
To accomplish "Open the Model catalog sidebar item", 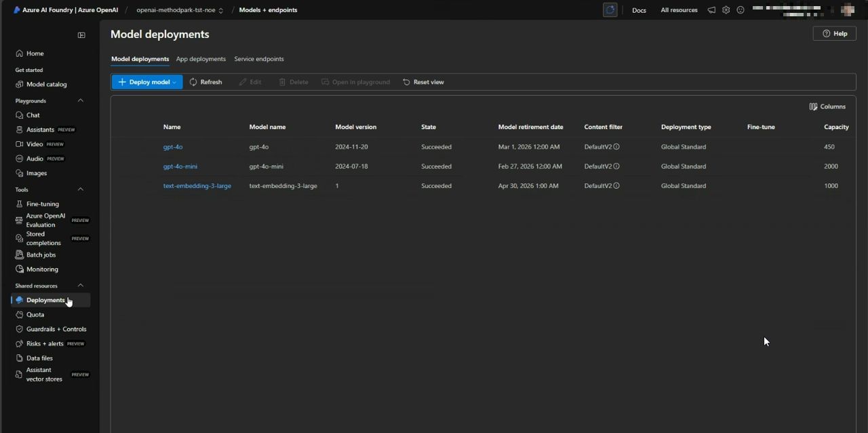I will tap(46, 84).
